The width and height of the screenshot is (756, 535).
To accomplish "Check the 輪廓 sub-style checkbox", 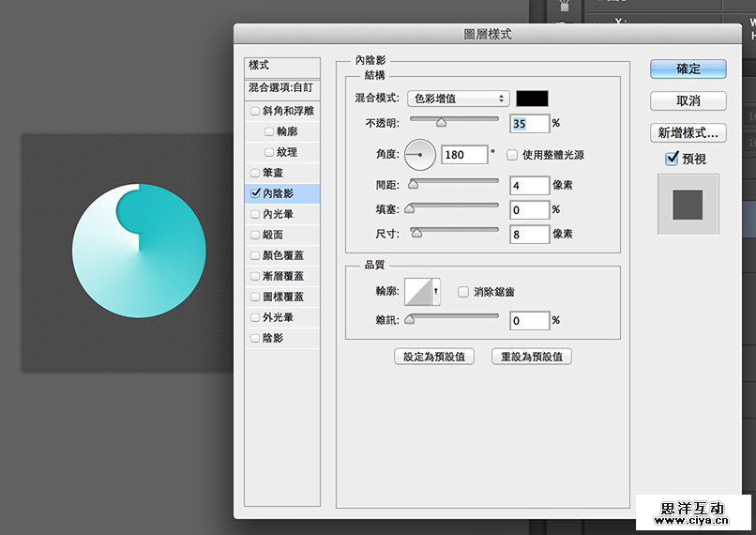I will click(x=269, y=131).
